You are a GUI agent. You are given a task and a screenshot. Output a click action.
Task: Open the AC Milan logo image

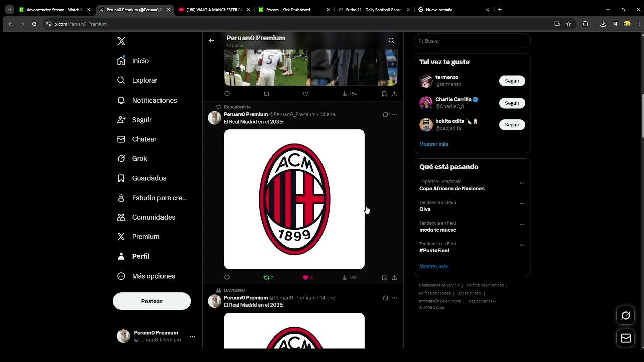click(294, 199)
